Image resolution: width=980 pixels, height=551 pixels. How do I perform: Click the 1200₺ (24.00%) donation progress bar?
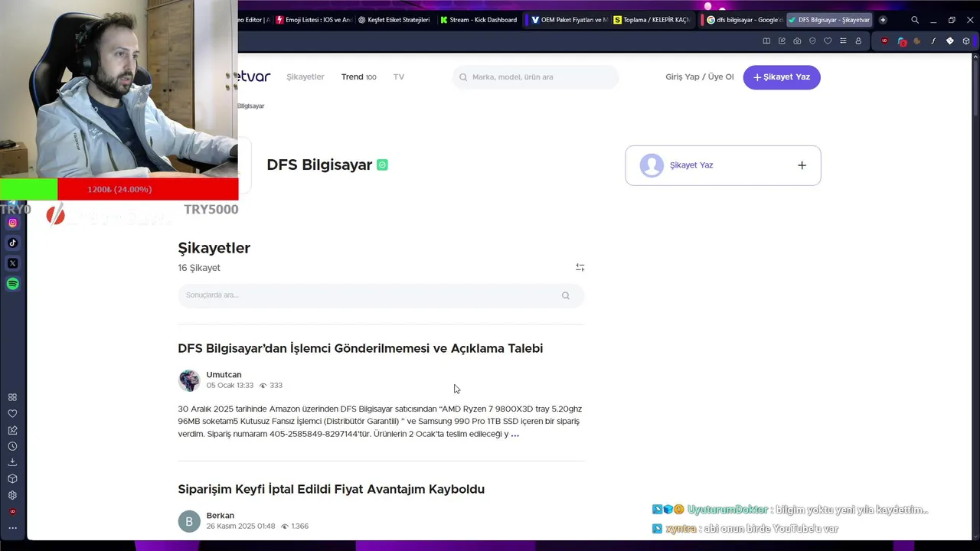click(119, 189)
